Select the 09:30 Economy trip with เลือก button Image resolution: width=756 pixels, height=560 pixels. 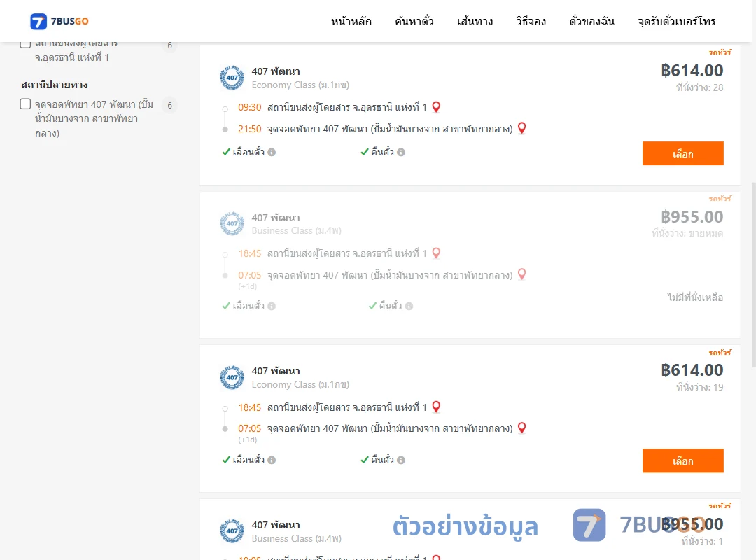(682, 153)
